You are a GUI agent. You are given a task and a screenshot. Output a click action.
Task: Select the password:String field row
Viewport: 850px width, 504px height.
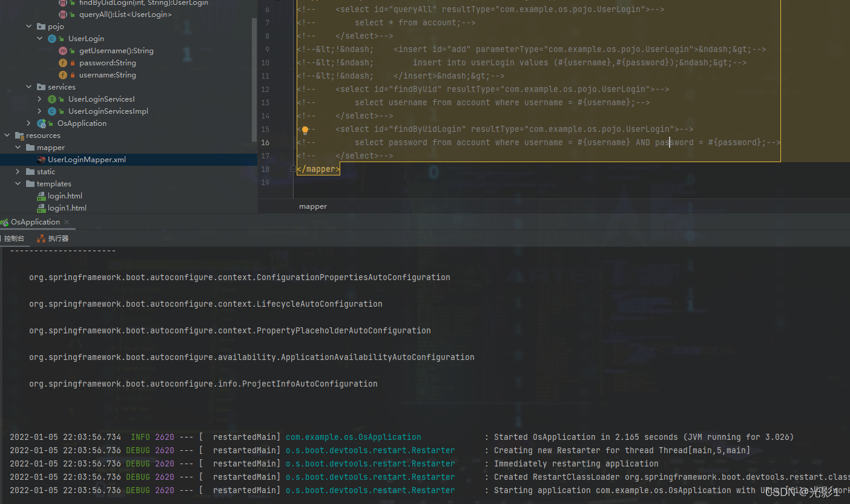pos(108,63)
